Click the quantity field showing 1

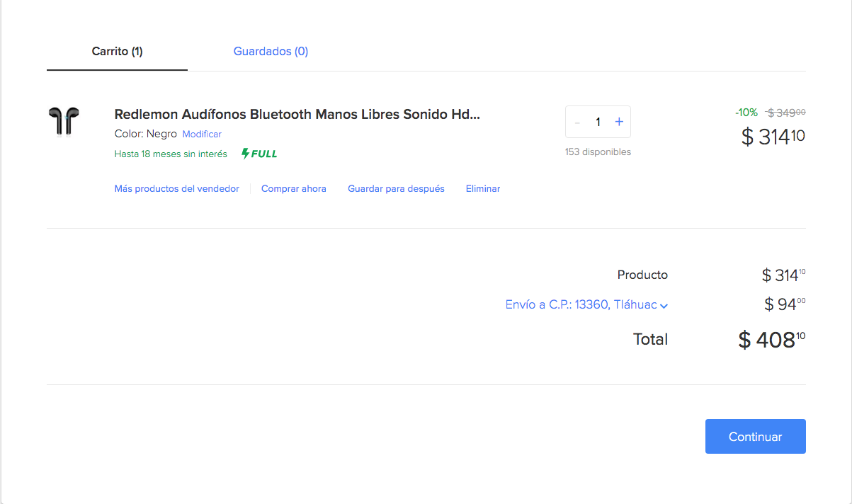tap(598, 122)
